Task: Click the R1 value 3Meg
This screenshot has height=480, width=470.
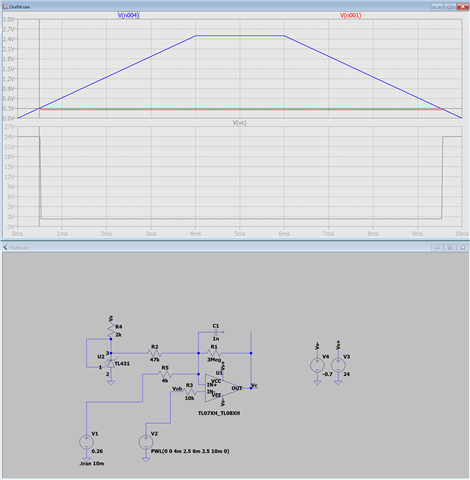Action: tap(214, 360)
